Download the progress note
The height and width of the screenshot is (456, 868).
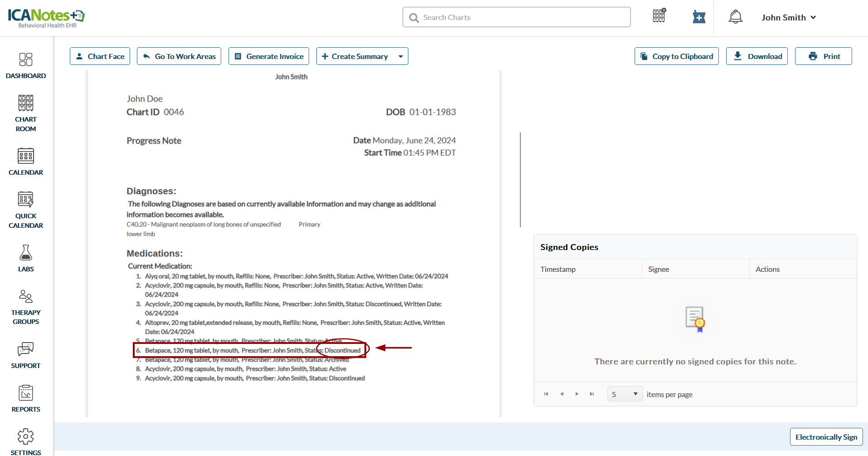click(756, 56)
